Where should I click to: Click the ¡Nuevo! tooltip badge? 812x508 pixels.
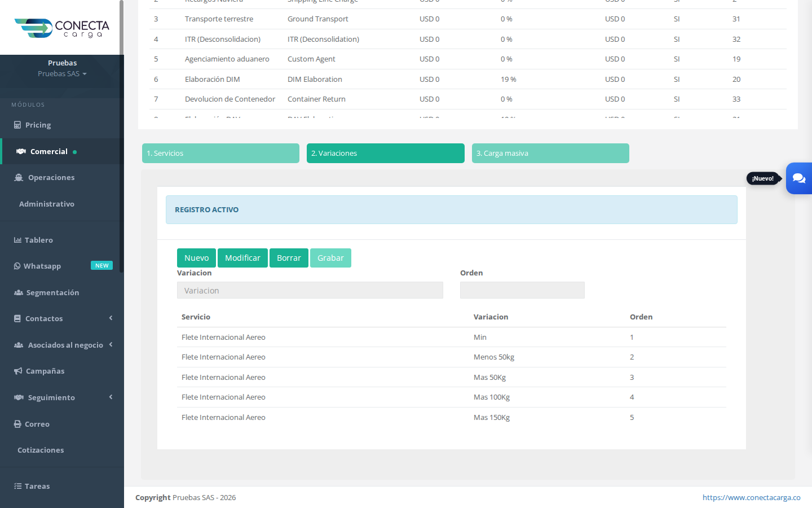(763, 178)
